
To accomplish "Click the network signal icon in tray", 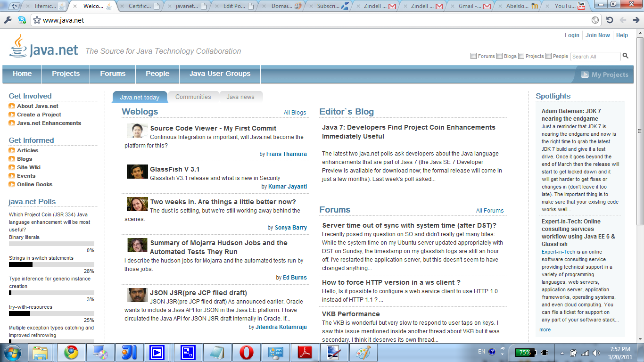I will pyautogui.click(x=585, y=353).
